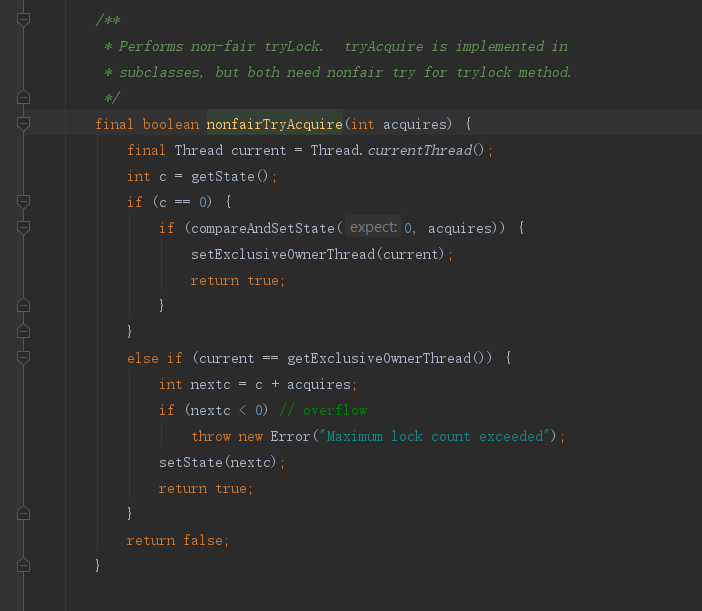Collapse the if (c == 0) block
The height and width of the screenshot is (611, 702).
(x=23, y=202)
